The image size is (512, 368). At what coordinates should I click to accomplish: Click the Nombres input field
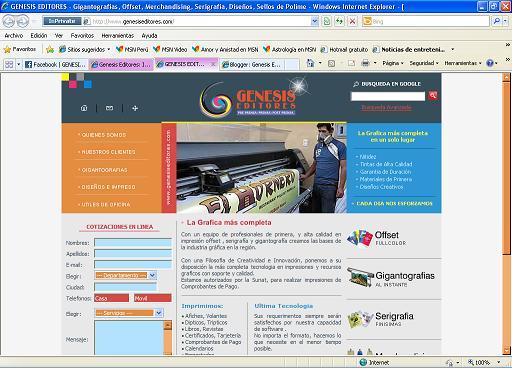[x=133, y=242]
